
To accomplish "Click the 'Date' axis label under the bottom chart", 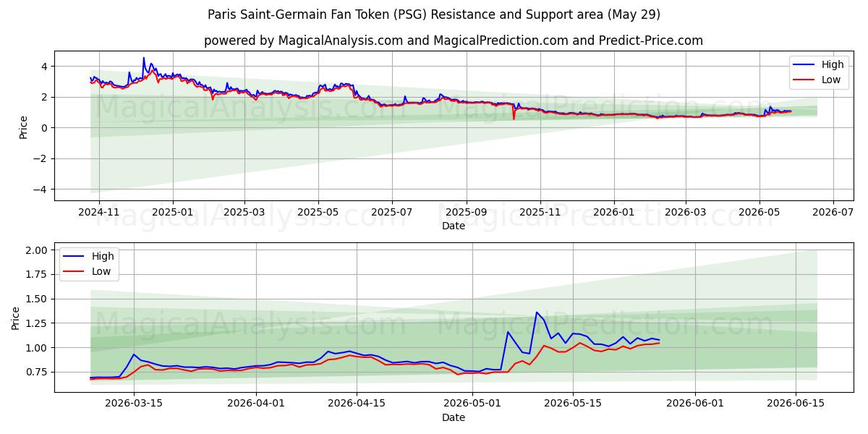I will [454, 418].
